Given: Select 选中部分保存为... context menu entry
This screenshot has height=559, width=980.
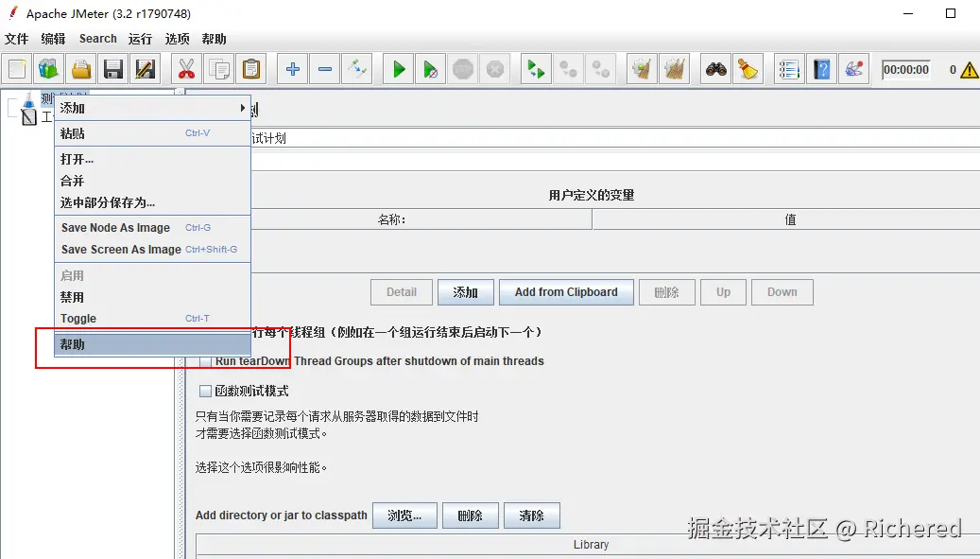Looking at the screenshot, I should click(x=152, y=202).
